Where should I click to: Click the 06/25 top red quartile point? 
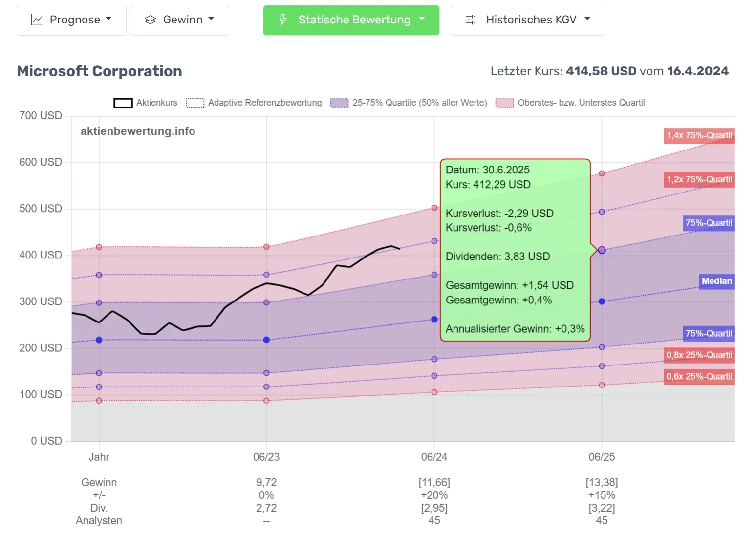[602, 173]
